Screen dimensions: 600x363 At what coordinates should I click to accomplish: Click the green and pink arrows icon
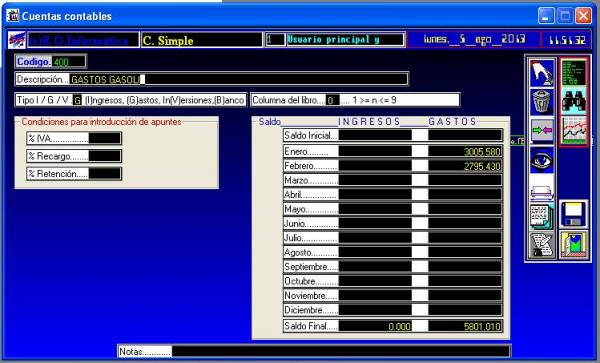click(x=542, y=131)
